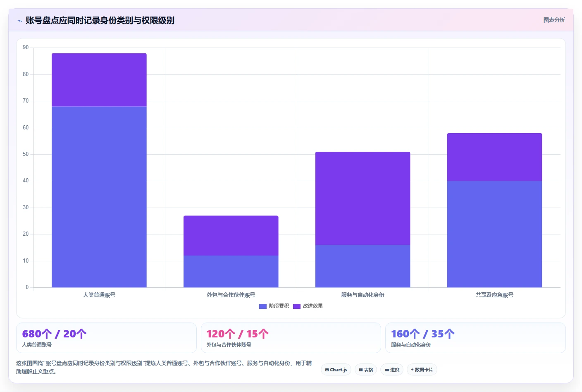Click the 人类普通账号 caption under 680个
582x392 pixels.
tap(37, 344)
